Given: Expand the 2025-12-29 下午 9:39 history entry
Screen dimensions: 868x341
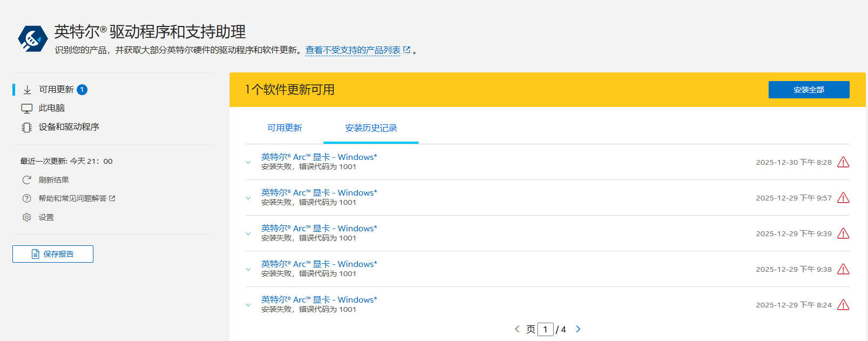Looking at the screenshot, I should (248, 233).
